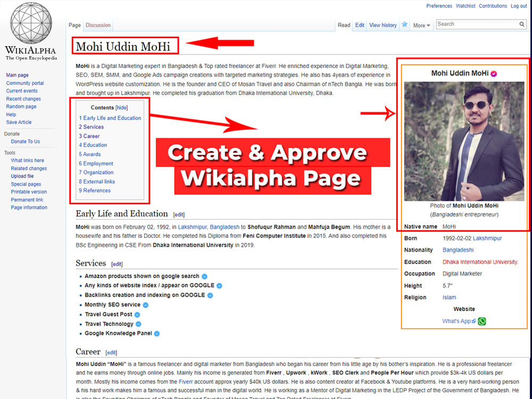Click blue badge after Monthly SEO service

point(146,305)
